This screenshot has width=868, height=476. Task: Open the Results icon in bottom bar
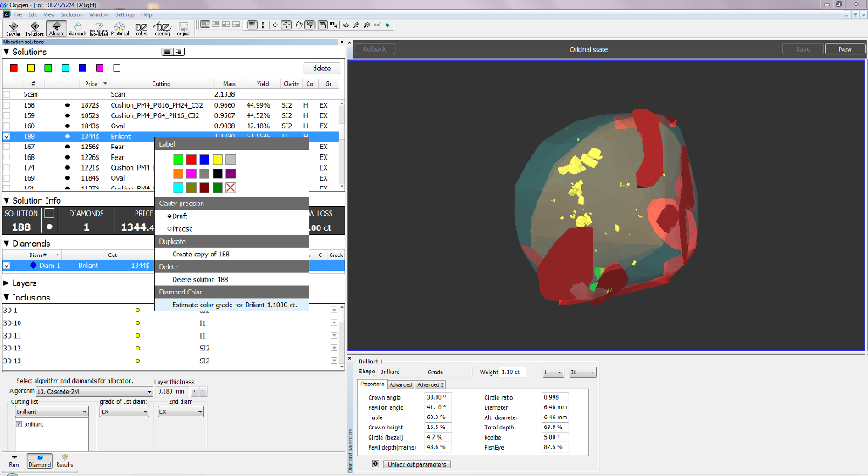pyautogui.click(x=64, y=461)
